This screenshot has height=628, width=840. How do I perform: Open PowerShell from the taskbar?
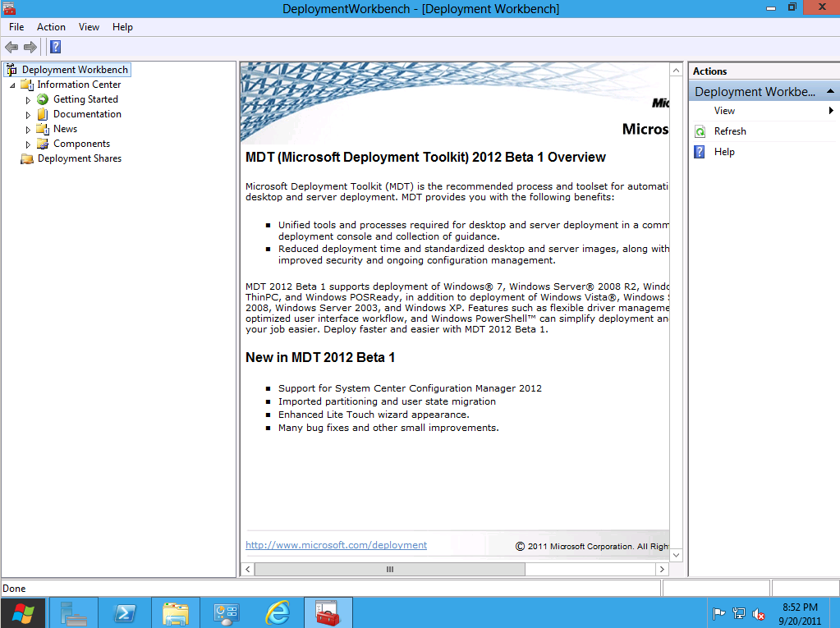(124, 612)
